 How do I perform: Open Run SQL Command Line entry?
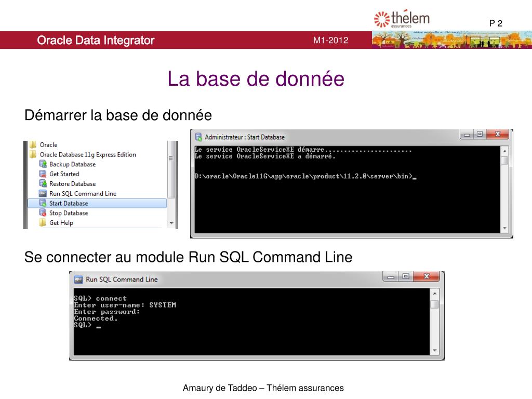(83, 193)
